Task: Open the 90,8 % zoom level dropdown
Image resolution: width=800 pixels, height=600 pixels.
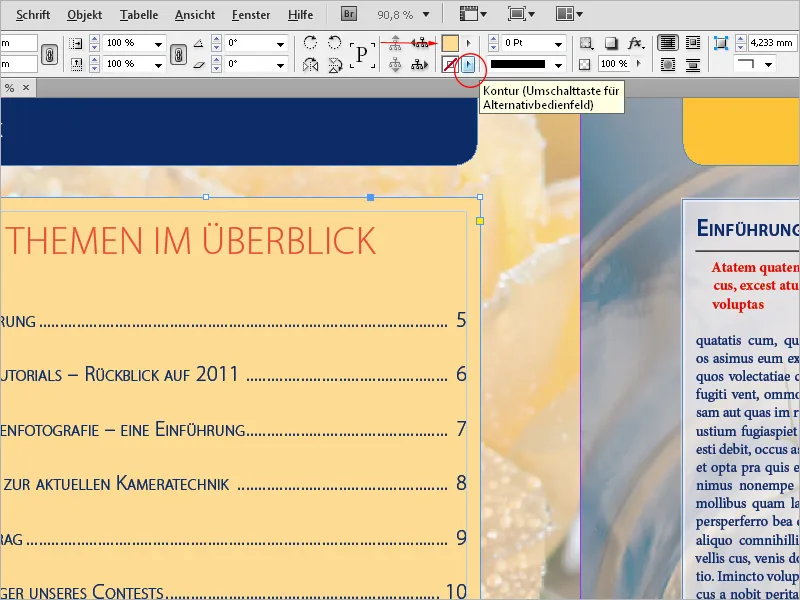Action: click(x=426, y=15)
